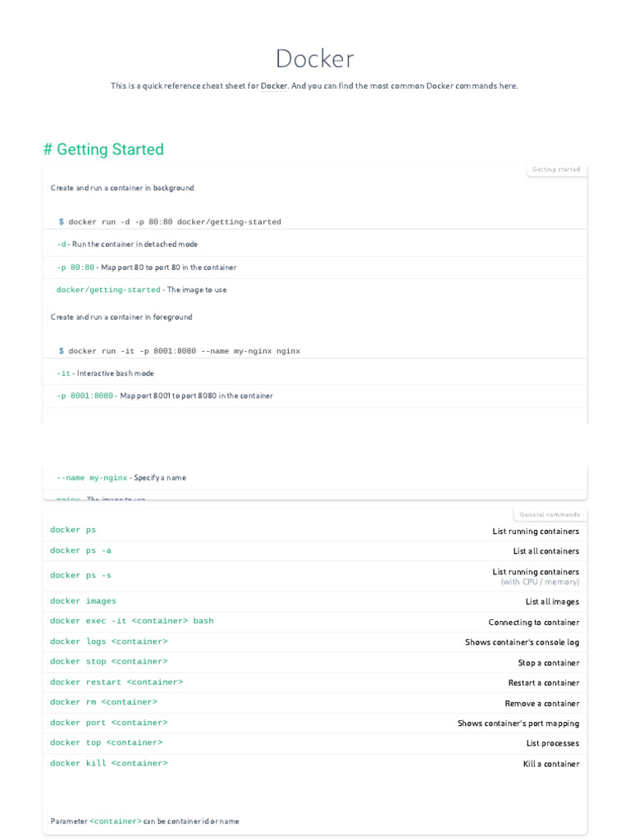Click the 'docker ps -a' command
This screenshot has width=630, height=840.
[80, 550]
